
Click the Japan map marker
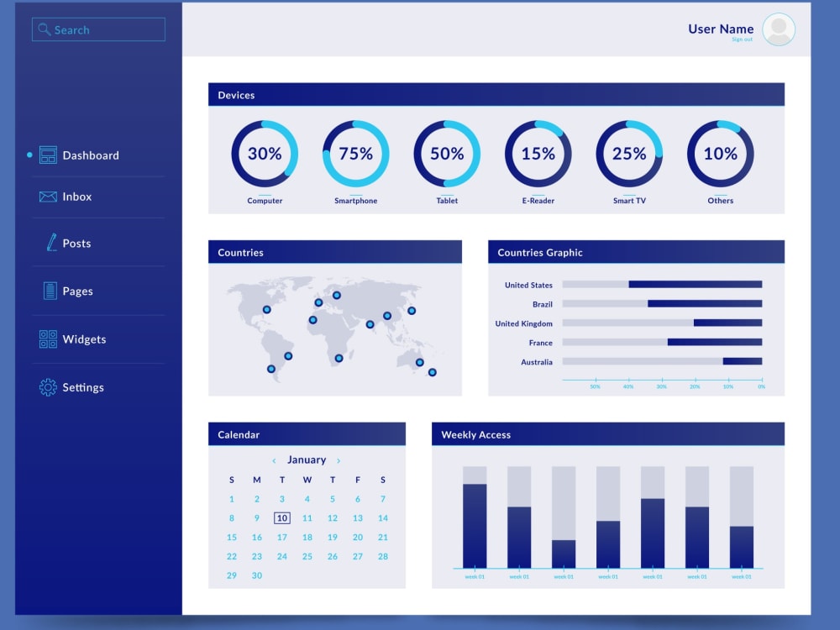(412, 311)
